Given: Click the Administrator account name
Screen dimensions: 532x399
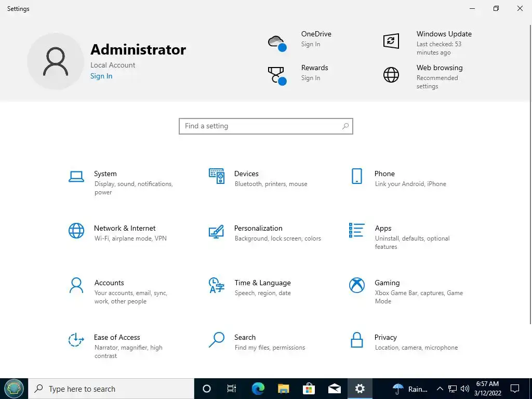Looking at the screenshot, I should click(138, 49).
